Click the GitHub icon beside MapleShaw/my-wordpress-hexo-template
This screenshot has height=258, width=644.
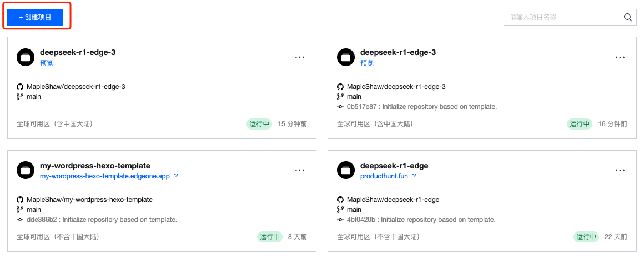coord(20,200)
